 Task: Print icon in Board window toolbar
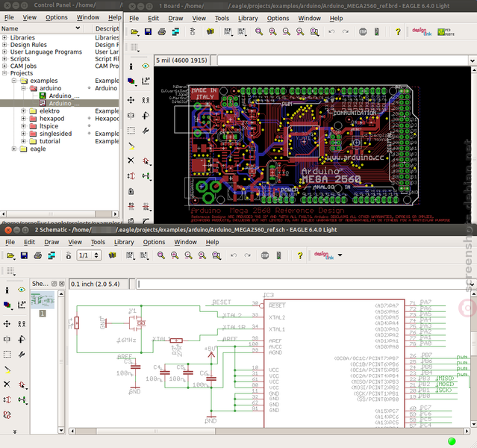(x=162, y=31)
